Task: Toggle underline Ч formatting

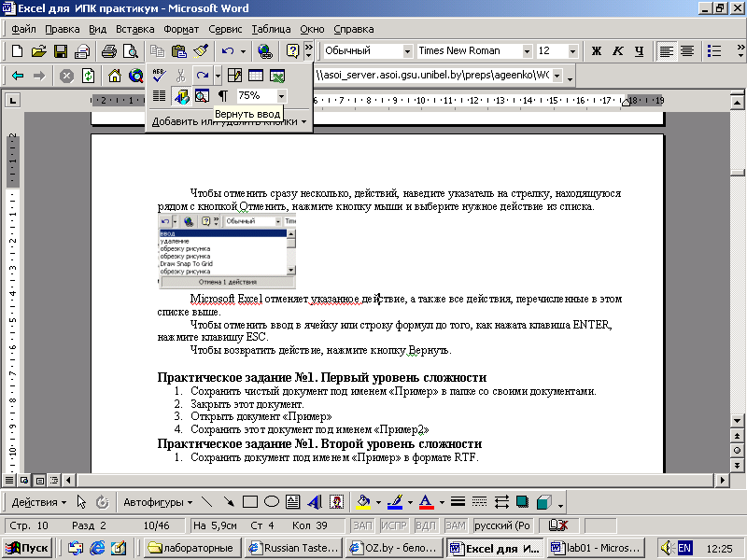Action: click(x=640, y=51)
